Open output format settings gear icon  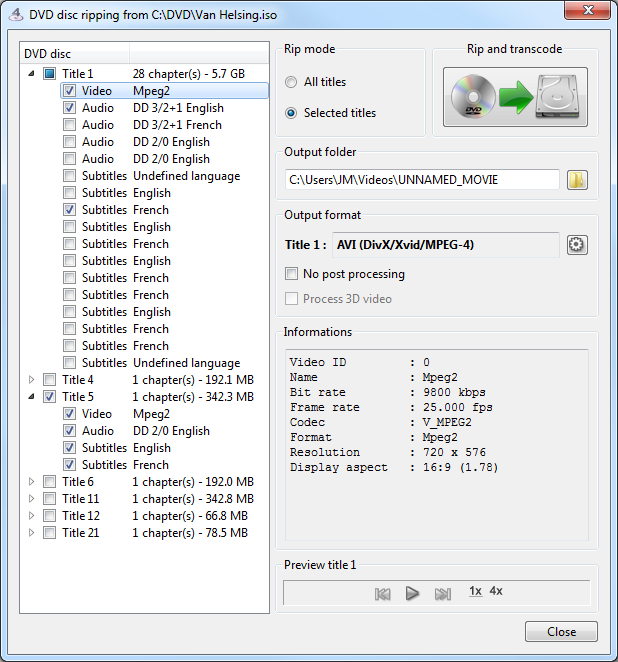click(577, 244)
